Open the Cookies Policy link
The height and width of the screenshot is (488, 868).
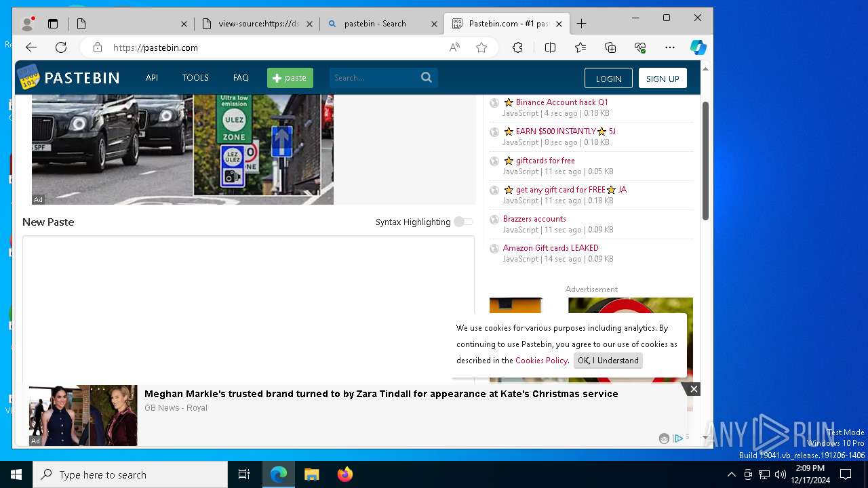(x=541, y=361)
